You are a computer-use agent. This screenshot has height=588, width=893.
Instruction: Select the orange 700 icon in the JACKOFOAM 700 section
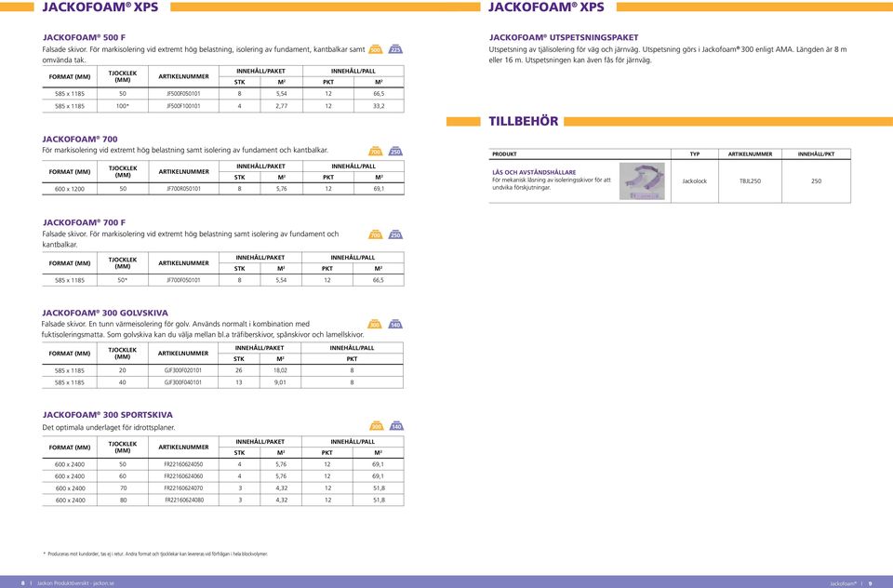[375, 151]
